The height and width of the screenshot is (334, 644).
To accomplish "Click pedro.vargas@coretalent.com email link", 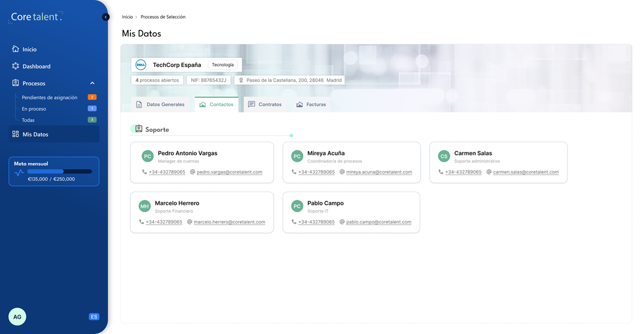I will 229,172.
